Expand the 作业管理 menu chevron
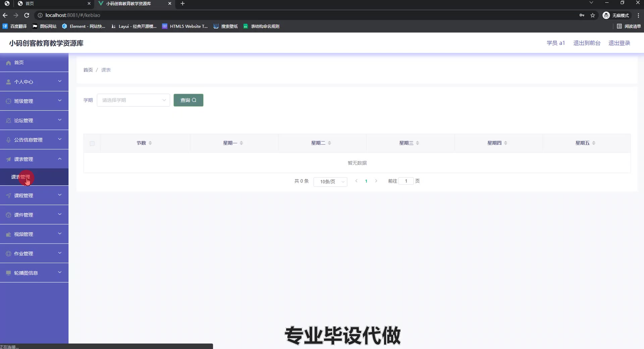Image resolution: width=644 pixels, height=349 pixels. (x=60, y=253)
